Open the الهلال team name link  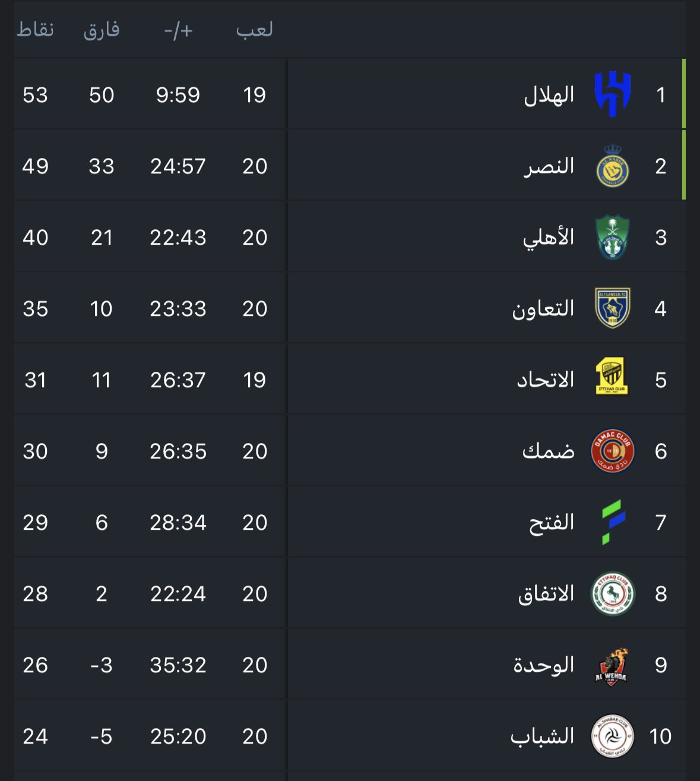[549, 95]
